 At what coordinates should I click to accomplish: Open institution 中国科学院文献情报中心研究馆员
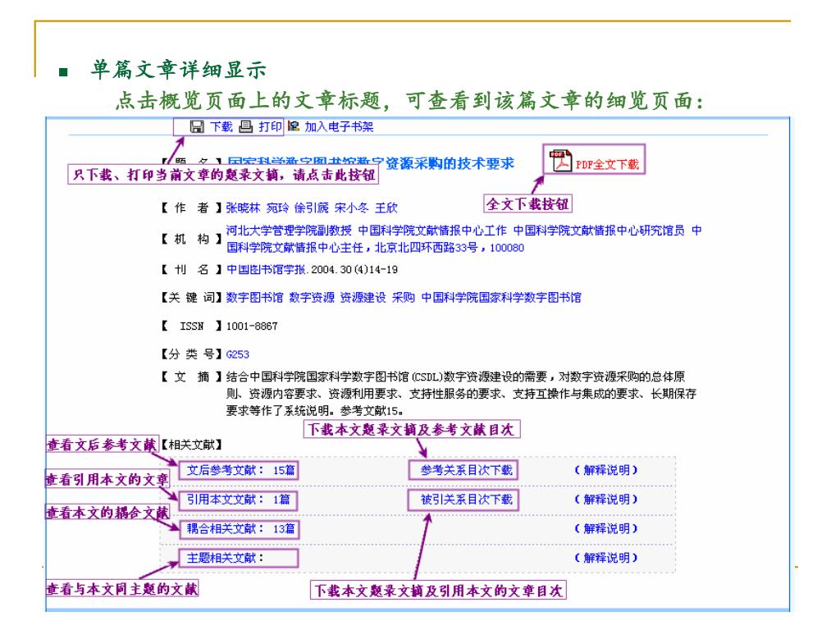click(x=598, y=231)
